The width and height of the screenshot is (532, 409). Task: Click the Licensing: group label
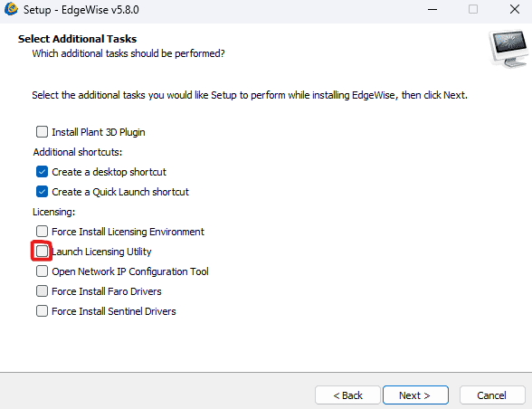click(x=53, y=212)
